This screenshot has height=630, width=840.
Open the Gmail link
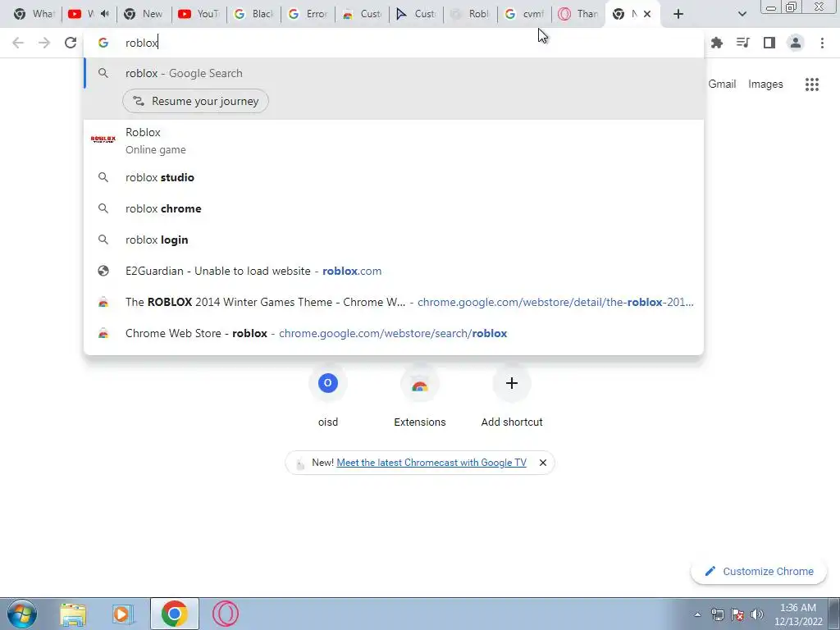pyautogui.click(x=722, y=84)
